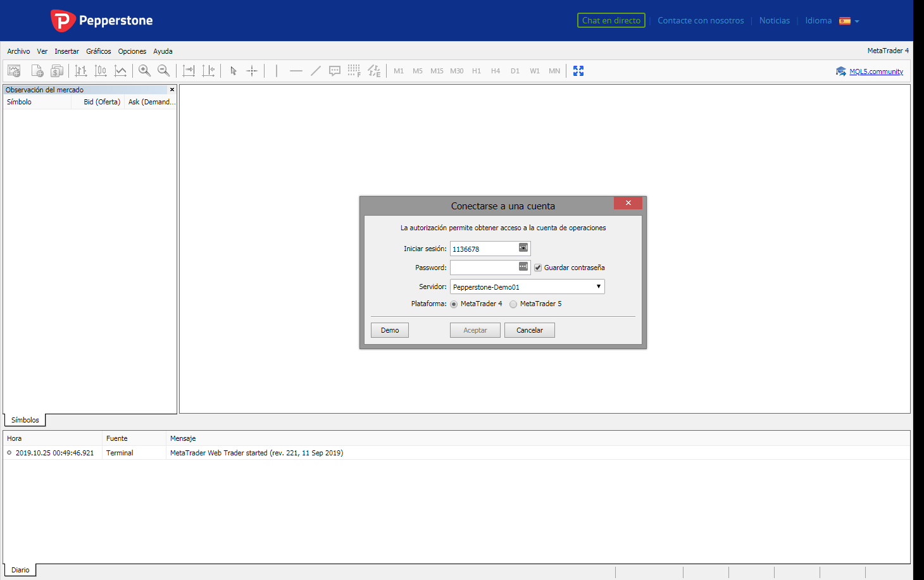Click the Aceptar button
Image resolution: width=924 pixels, height=580 pixels.
(475, 330)
